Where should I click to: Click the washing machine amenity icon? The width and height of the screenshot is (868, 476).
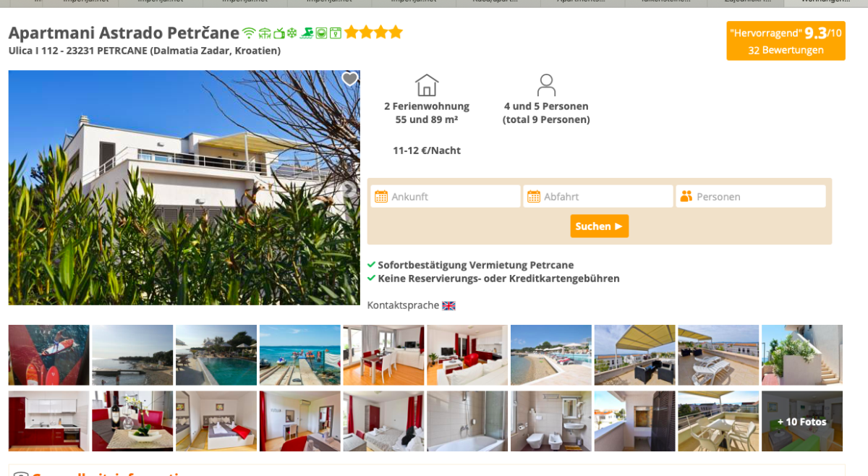pos(321,33)
